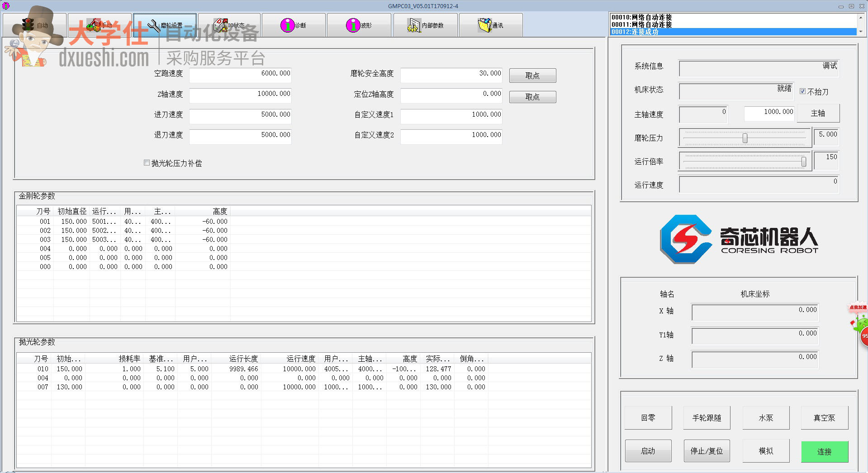Click the Z轴速度 input field
Screen dimensions: 868x473
[x=240, y=95]
